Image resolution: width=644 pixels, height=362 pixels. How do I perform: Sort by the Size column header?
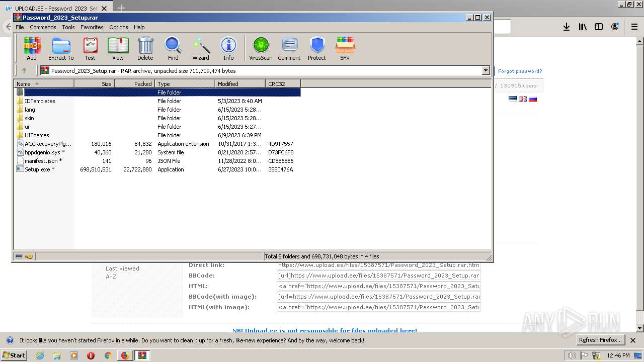(x=95, y=83)
